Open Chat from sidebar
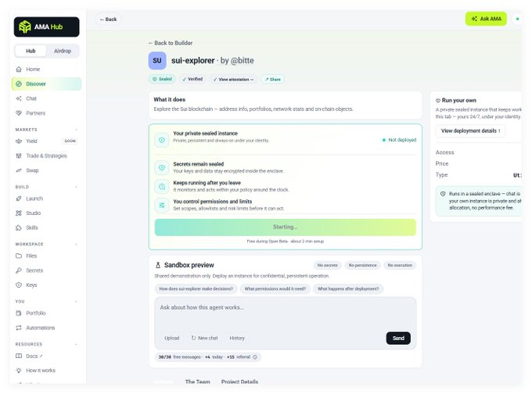532x394 pixels. pyautogui.click(x=31, y=98)
